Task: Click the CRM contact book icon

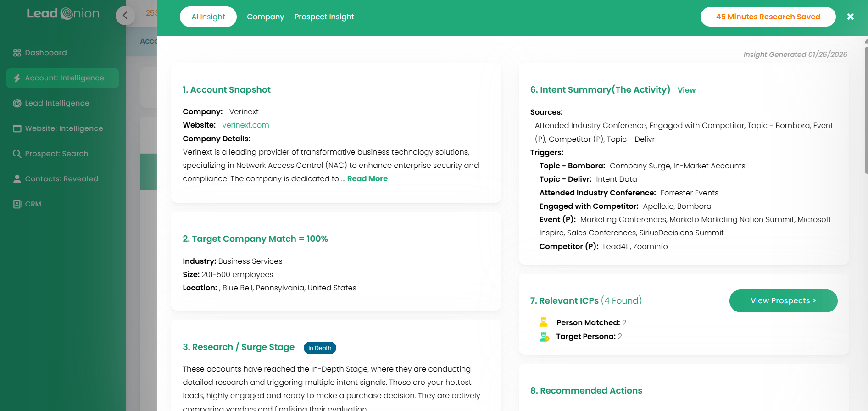Action: [x=17, y=204]
